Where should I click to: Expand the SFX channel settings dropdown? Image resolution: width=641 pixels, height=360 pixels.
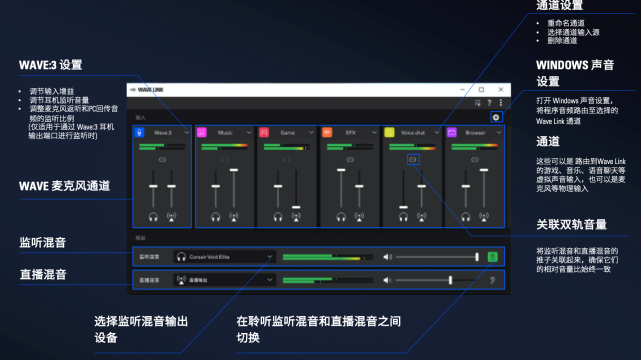[374, 132]
